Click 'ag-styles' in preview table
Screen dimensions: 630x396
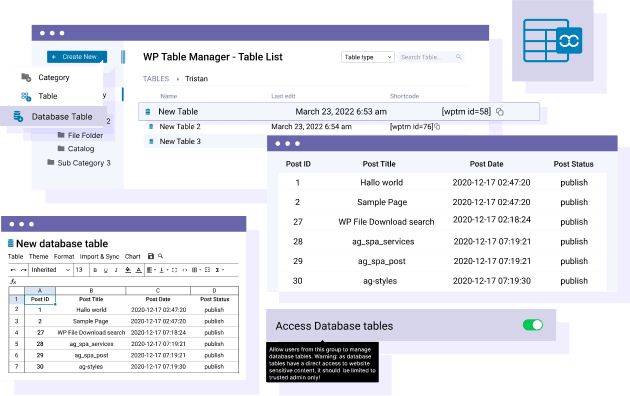(380, 281)
